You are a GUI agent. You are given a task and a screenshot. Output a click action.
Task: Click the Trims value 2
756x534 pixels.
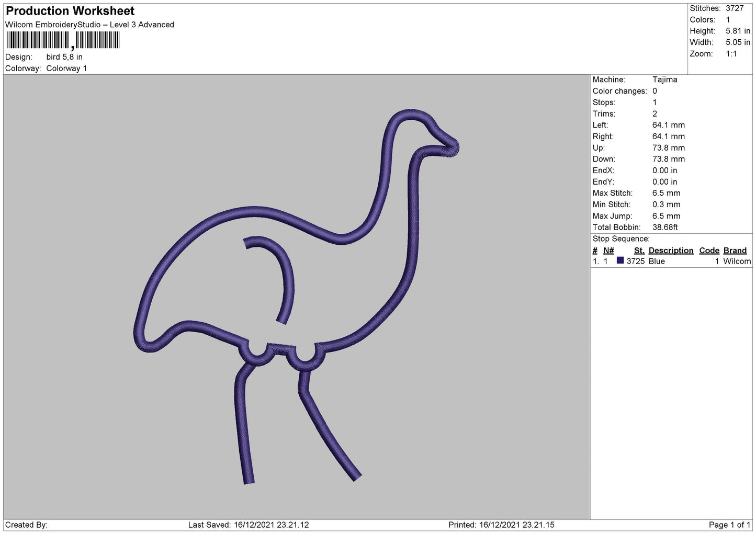click(x=655, y=114)
